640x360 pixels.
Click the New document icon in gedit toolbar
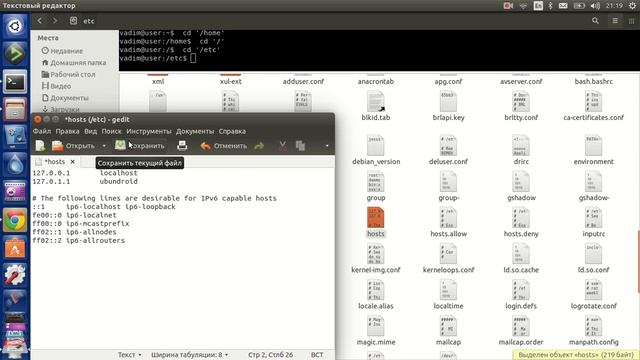click(40, 146)
